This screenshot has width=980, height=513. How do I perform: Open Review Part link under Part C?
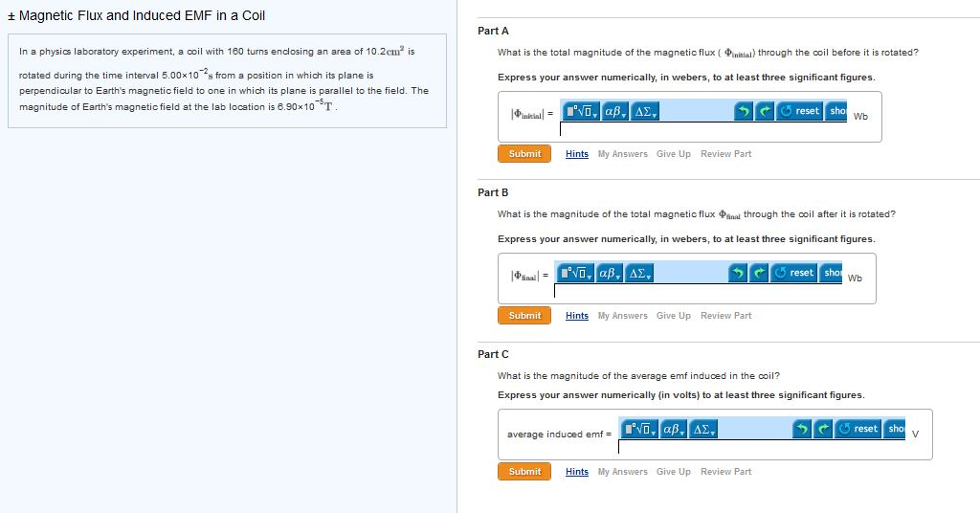point(725,472)
